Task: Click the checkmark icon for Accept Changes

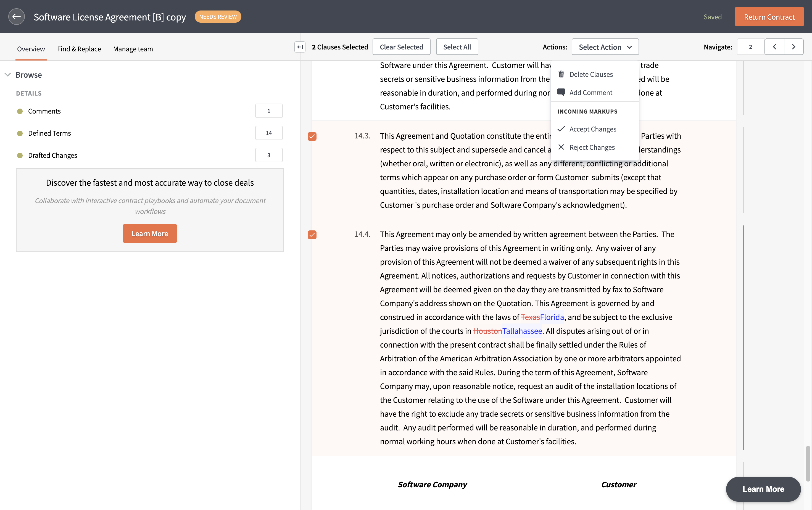Action: coord(561,129)
